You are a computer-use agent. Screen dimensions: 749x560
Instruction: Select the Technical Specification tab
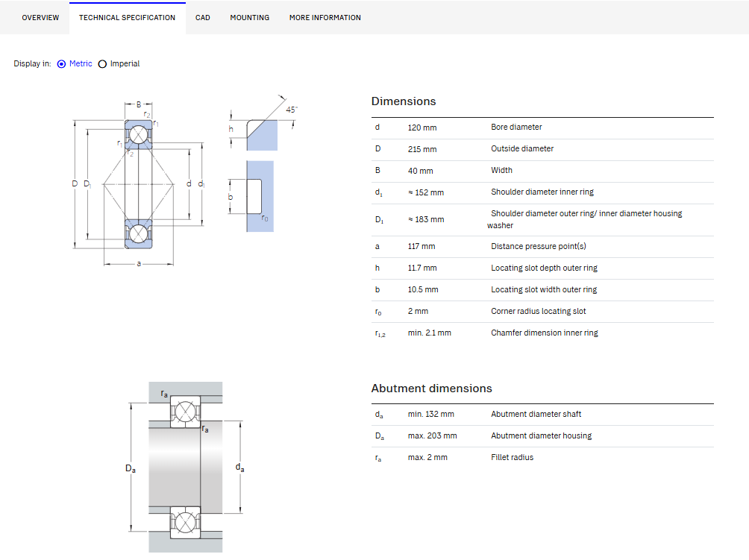[x=127, y=18]
